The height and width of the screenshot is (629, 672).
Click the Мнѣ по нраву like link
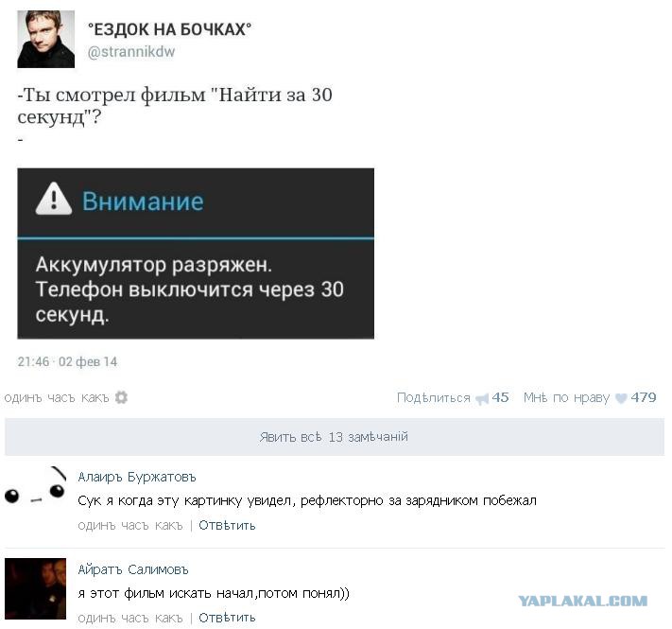click(566, 398)
